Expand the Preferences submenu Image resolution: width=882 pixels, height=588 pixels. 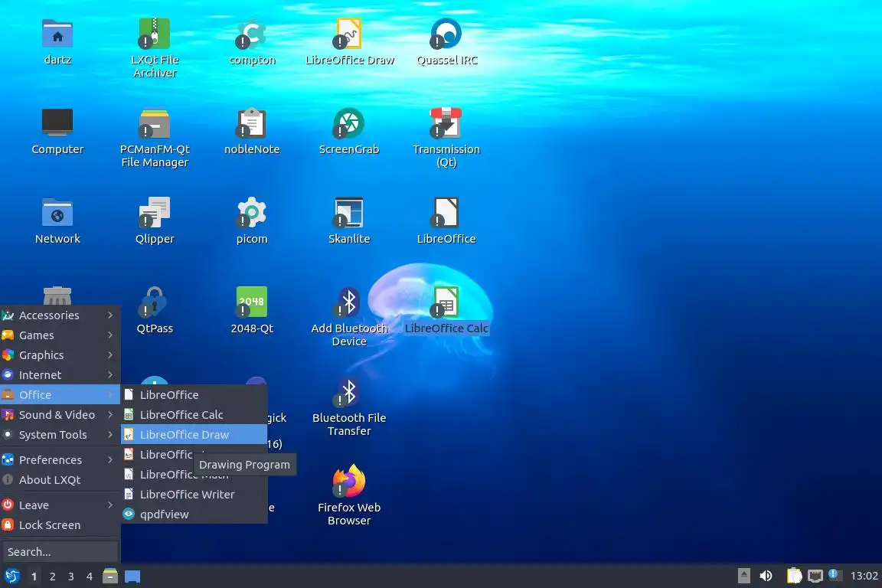(60, 459)
